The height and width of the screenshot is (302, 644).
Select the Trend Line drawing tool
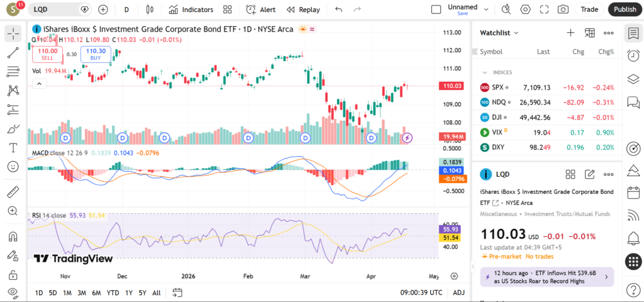coord(13,53)
